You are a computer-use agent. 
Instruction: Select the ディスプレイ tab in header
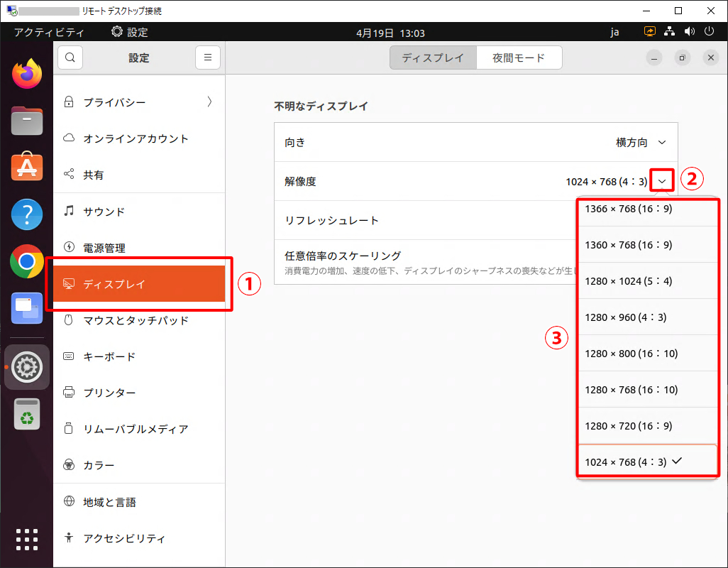tap(433, 58)
